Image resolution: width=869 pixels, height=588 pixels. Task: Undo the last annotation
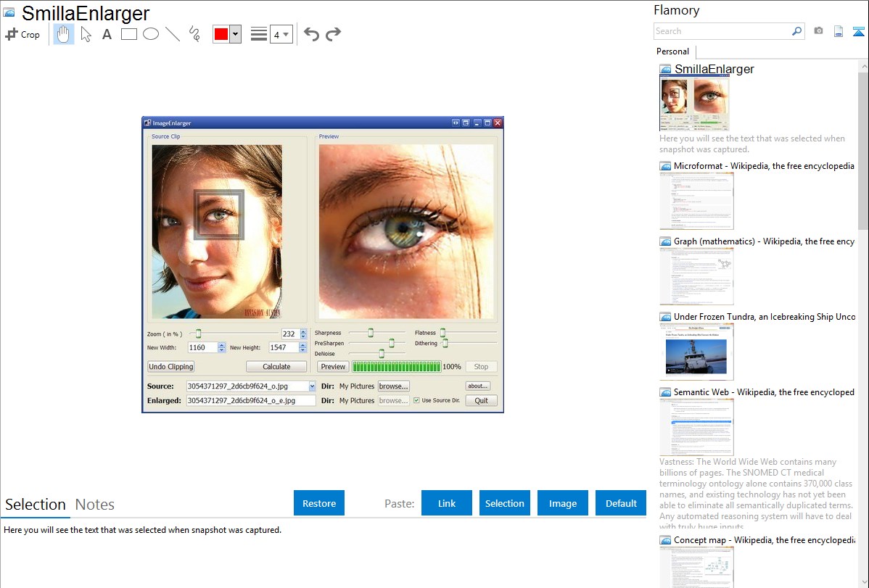(311, 34)
